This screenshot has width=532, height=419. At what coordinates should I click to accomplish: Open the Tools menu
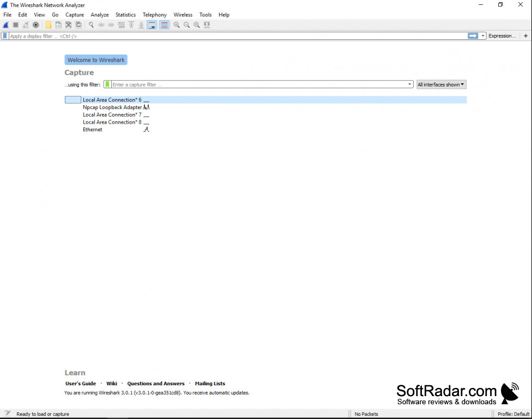pos(205,15)
